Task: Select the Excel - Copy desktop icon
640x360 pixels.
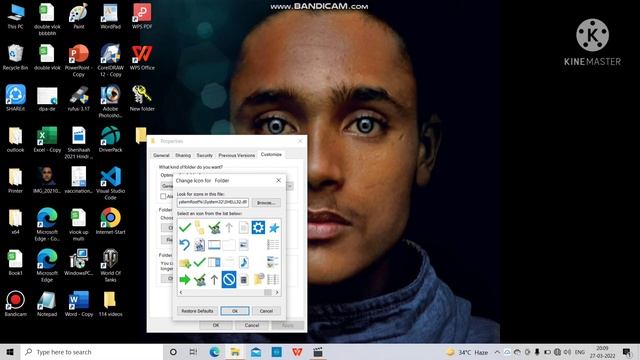Action: pos(47,139)
